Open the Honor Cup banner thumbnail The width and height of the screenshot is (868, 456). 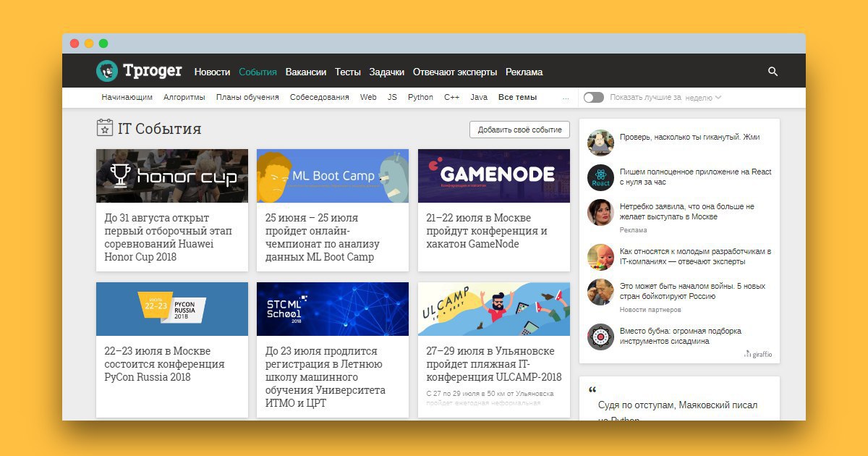pyautogui.click(x=172, y=176)
